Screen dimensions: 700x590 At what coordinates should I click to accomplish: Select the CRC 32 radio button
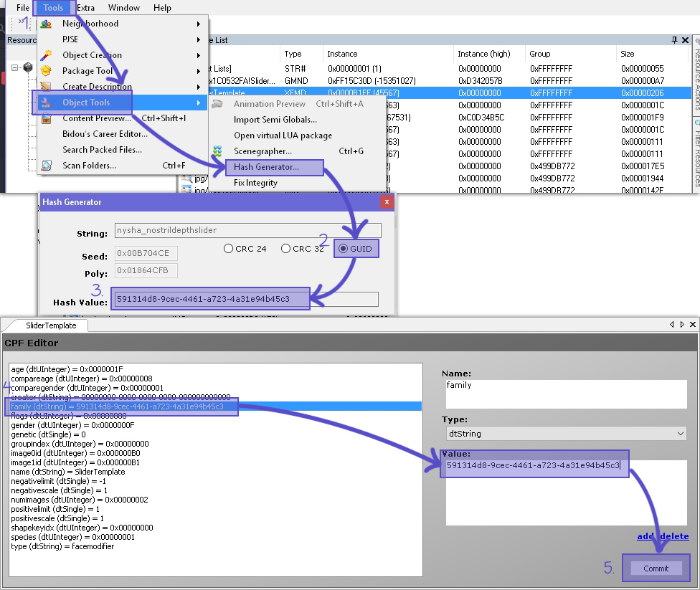point(286,249)
